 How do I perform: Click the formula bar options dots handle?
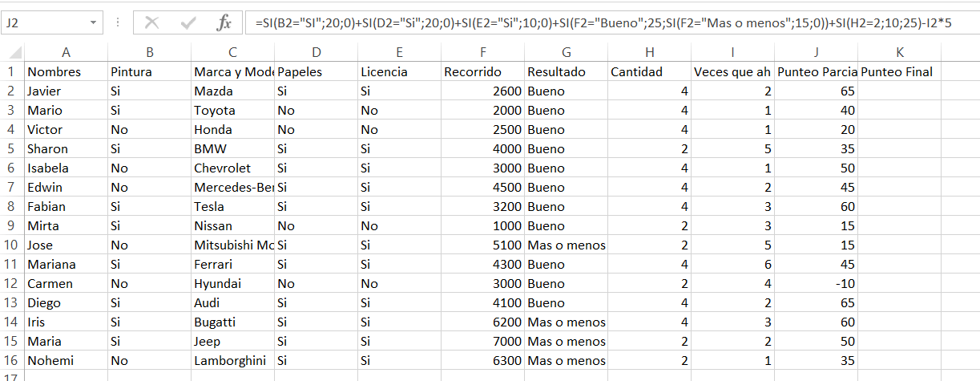click(x=118, y=23)
